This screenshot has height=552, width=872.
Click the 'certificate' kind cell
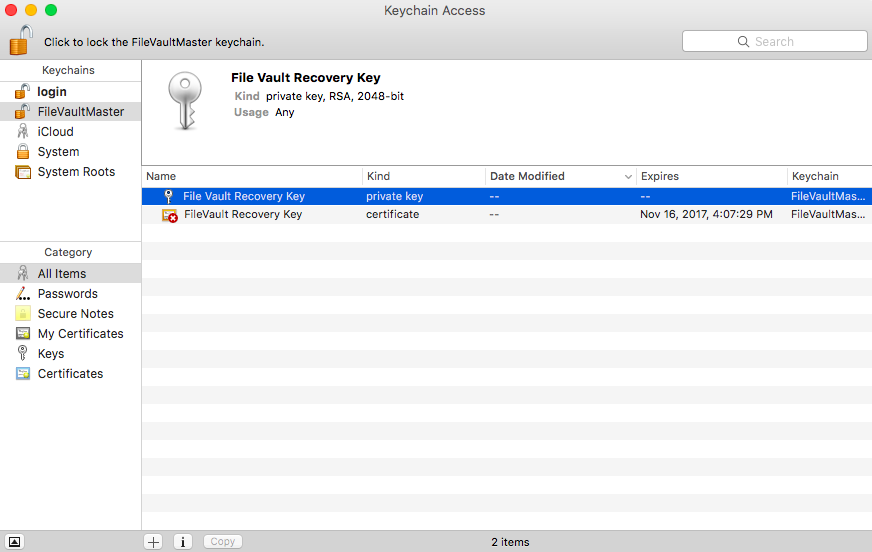tap(393, 215)
